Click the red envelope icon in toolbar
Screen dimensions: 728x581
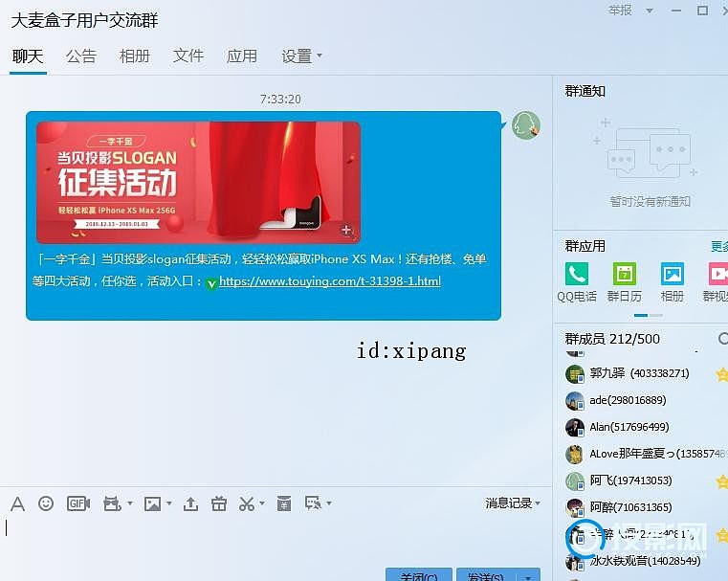pyautogui.click(x=283, y=503)
